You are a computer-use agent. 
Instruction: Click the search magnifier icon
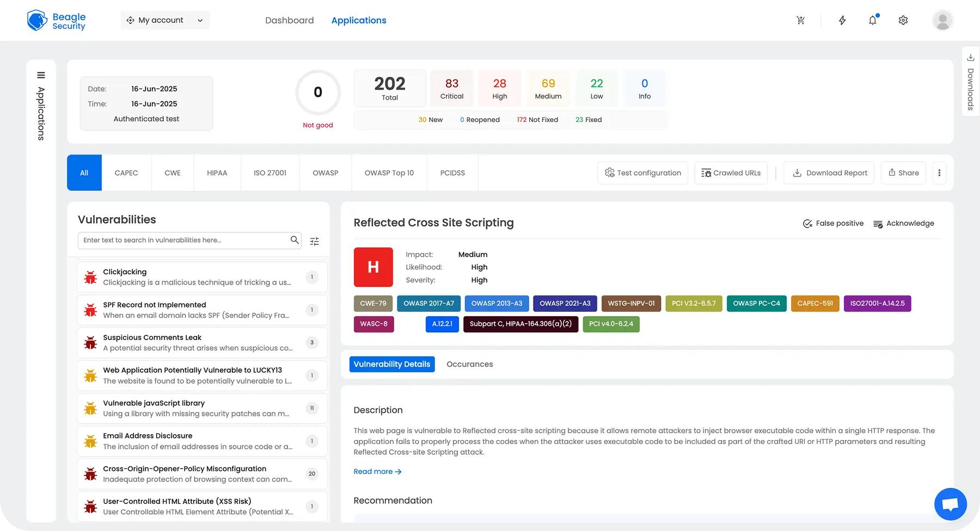(x=295, y=240)
